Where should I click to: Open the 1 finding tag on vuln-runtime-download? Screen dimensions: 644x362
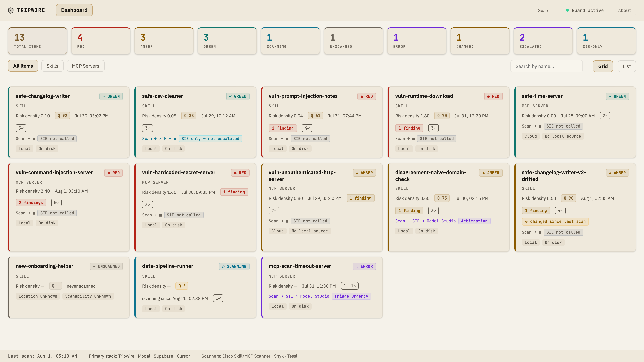(x=409, y=128)
